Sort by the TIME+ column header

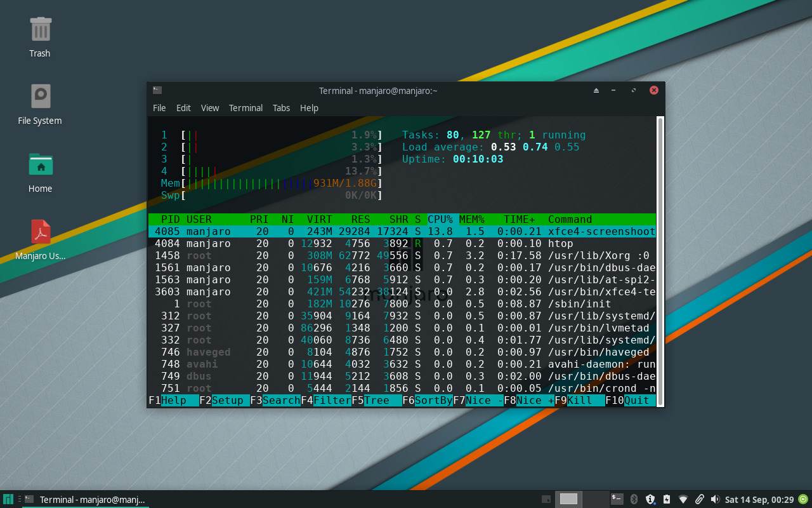tap(520, 219)
